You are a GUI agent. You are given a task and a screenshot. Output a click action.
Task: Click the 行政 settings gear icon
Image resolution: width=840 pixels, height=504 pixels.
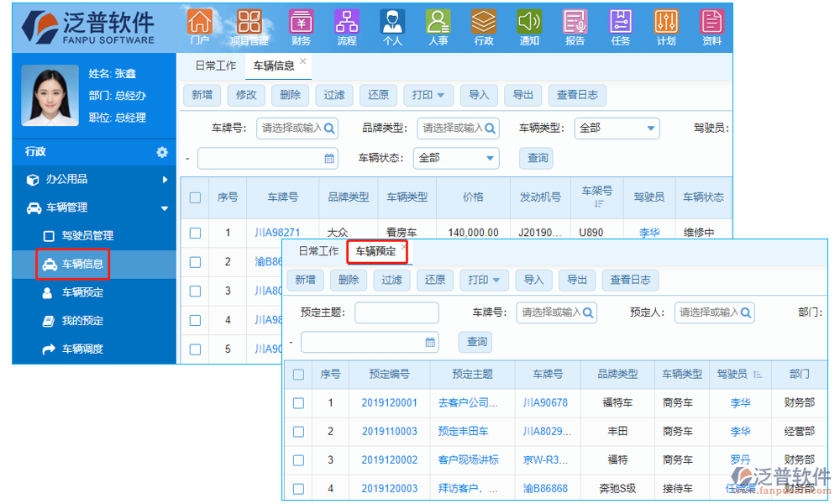coord(162,152)
